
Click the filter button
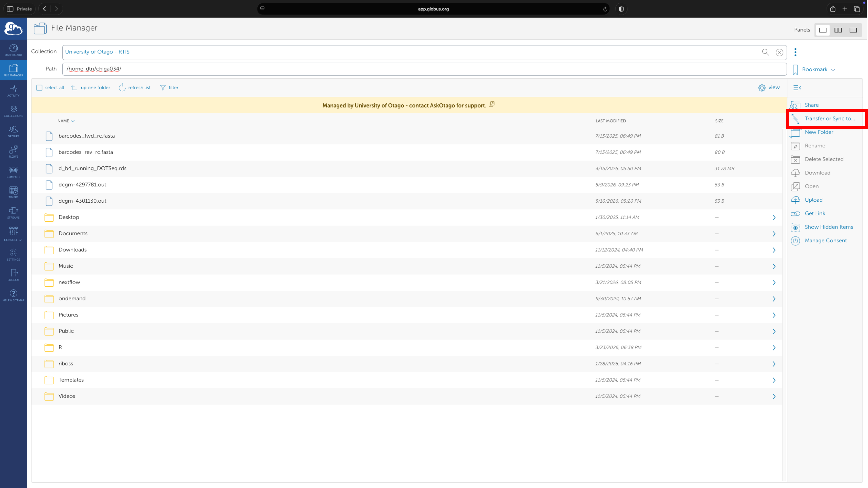tap(169, 88)
